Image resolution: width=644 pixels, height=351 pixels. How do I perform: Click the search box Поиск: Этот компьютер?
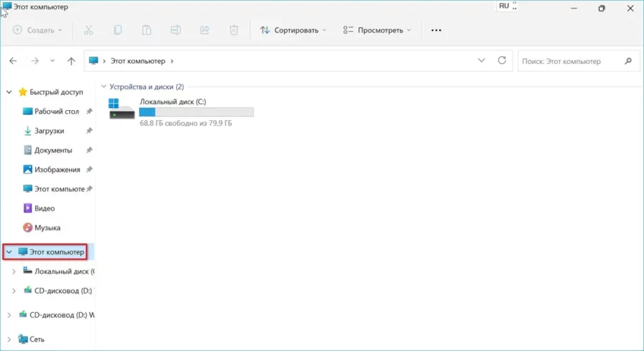[x=571, y=61]
